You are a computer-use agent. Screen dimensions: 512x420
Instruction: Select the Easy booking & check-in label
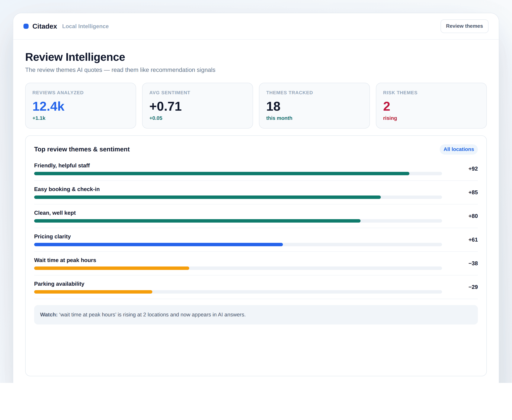[x=67, y=189]
